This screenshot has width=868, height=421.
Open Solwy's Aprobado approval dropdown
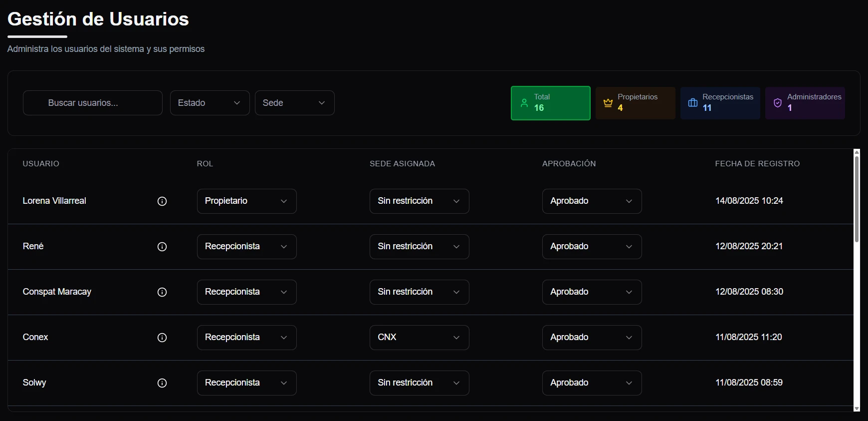click(592, 383)
